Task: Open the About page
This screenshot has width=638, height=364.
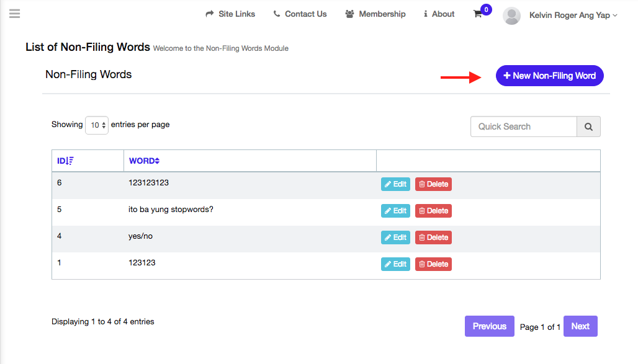Action: click(439, 14)
